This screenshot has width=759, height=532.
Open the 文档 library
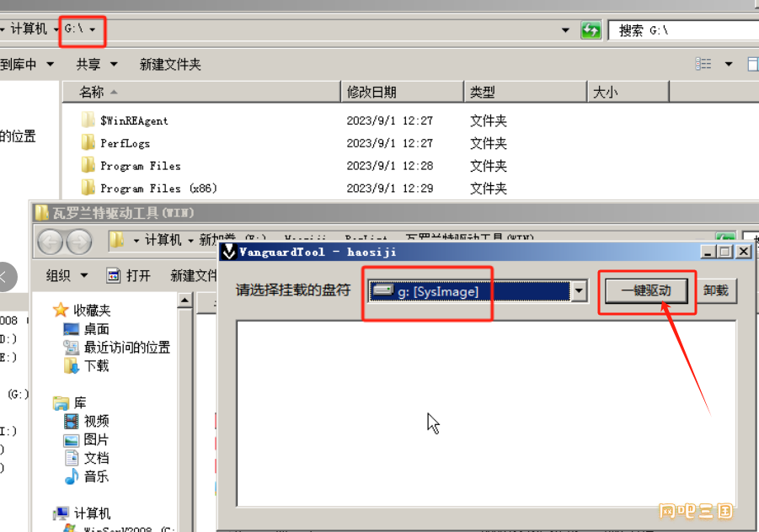[86, 458]
